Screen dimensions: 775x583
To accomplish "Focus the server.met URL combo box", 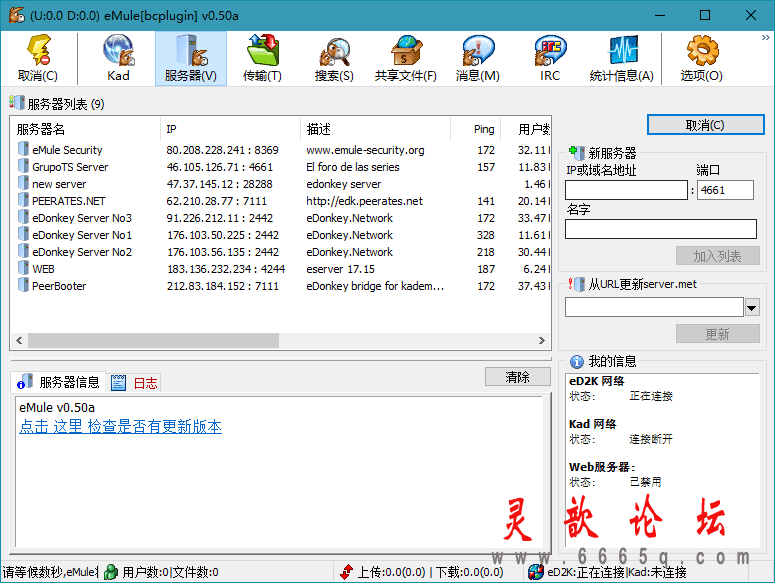I will 654,307.
